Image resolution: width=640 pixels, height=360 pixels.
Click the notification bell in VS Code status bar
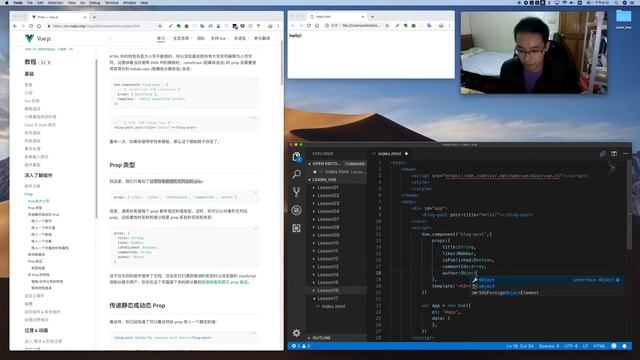[624, 346]
